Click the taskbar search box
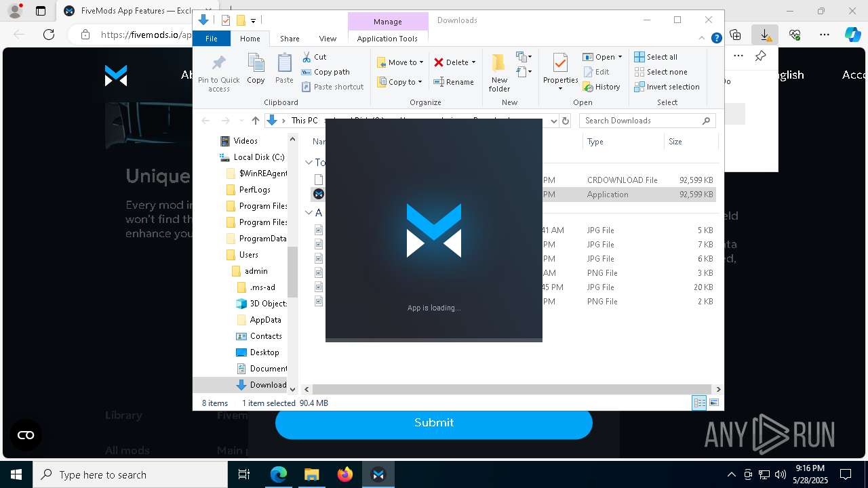 coord(130,474)
